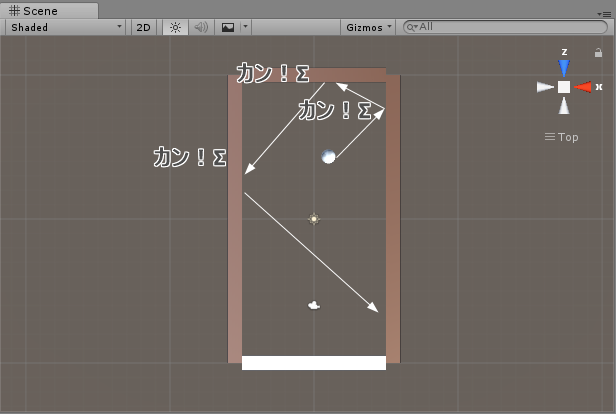Image resolution: width=616 pixels, height=414 pixels.
Task: Open effects dropdown arrow next to image icon
Action: click(246, 27)
